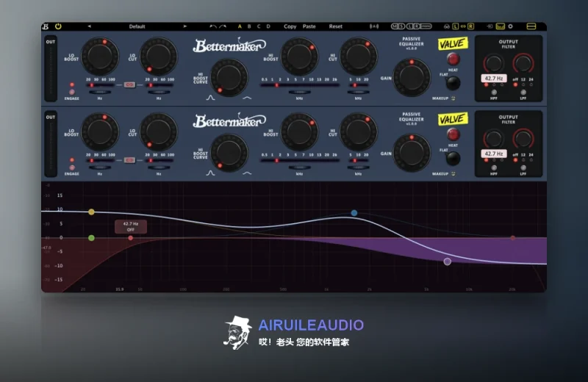Toggle the yellow power bypass icon
This screenshot has height=382, width=588.
point(58,26)
